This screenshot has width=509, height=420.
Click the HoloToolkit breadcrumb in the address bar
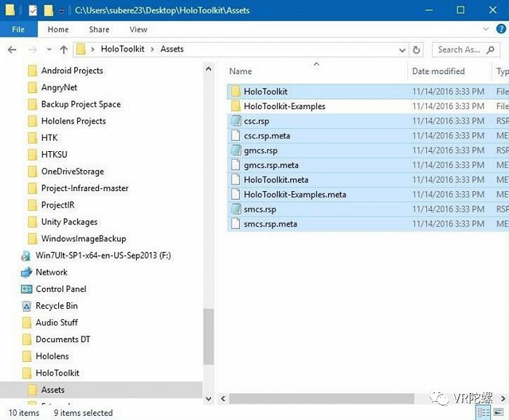[121, 49]
